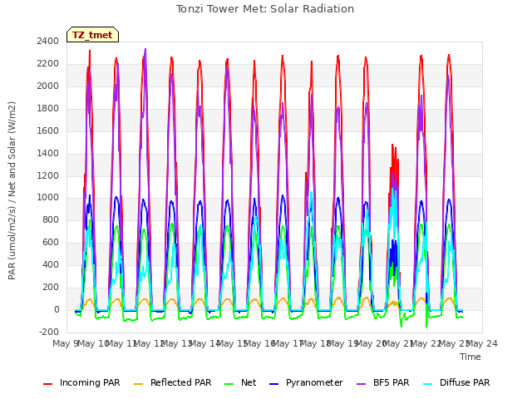This screenshot has height=399, width=532.
Task: Click the red Incoming PAR legend swatch
Action: (48, 384)
